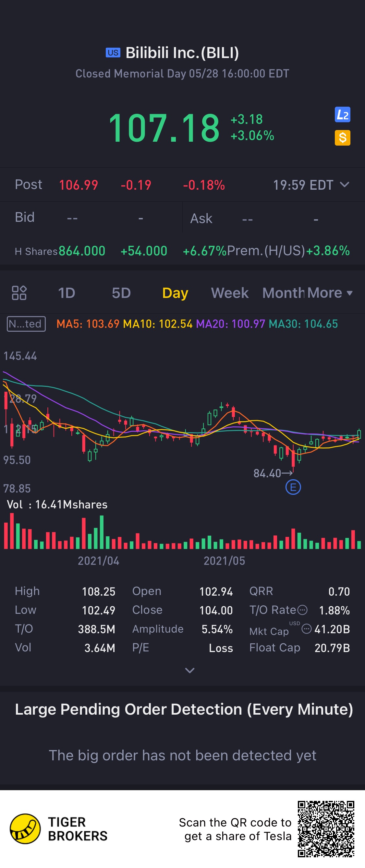Toggle the N...ted adjustment setting
This screenshot has height=868, width=365.
tap(26, 324)
